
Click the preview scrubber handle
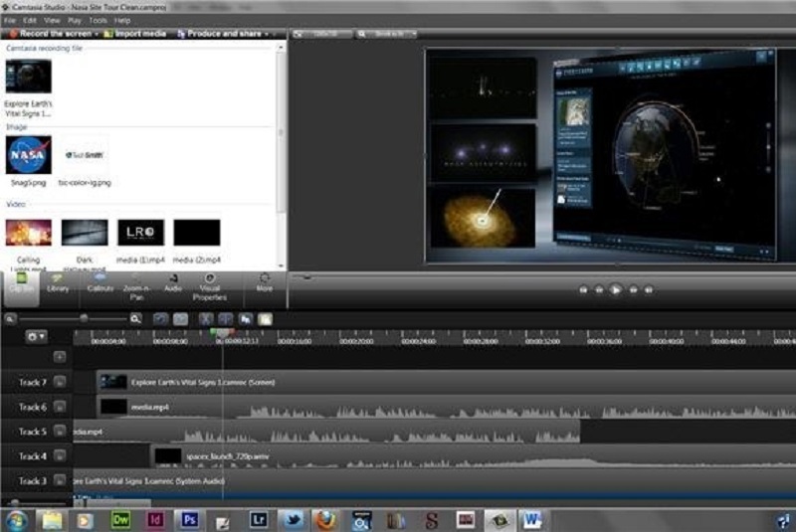point(306,276)
